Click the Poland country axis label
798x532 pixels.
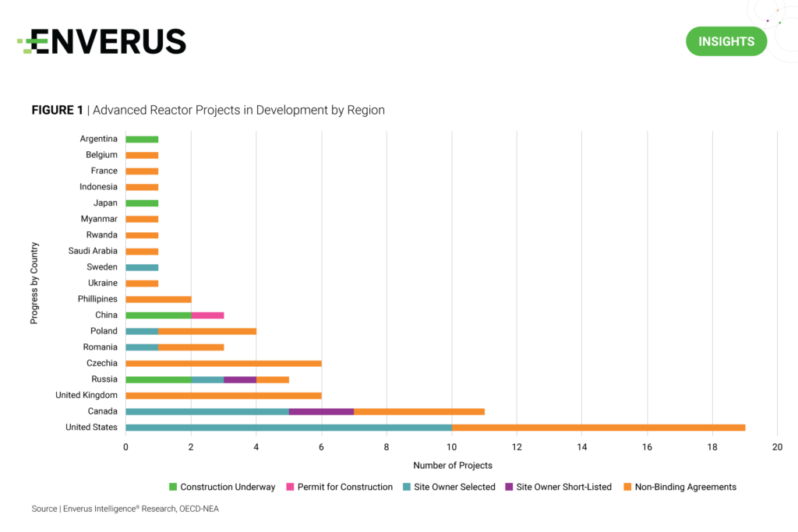point(102,331)
